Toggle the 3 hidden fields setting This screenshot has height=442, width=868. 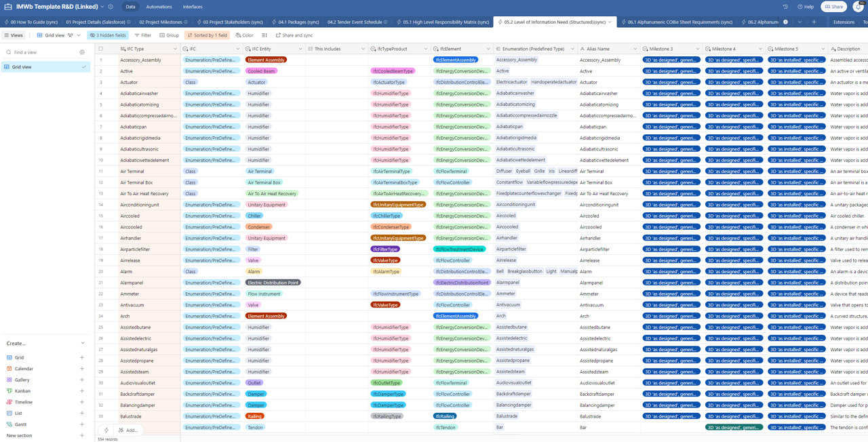coord(107,35)
